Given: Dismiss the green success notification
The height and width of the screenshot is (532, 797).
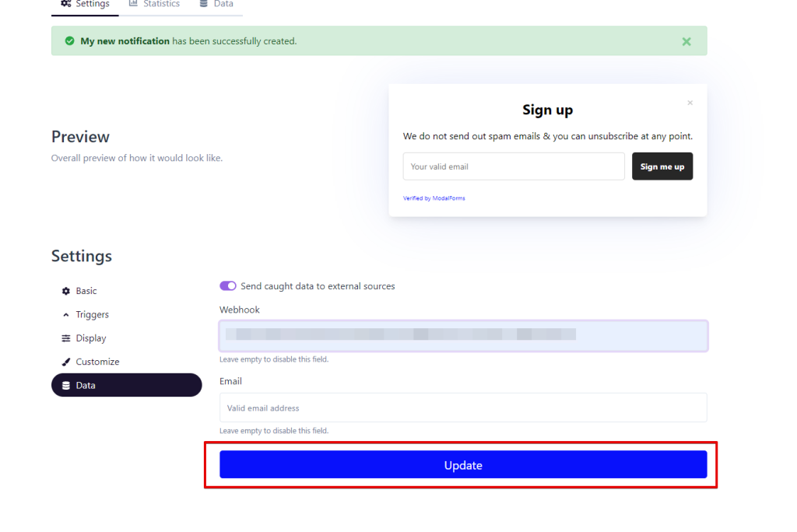Looking at the screenshot, I should (x=686, y=41).
